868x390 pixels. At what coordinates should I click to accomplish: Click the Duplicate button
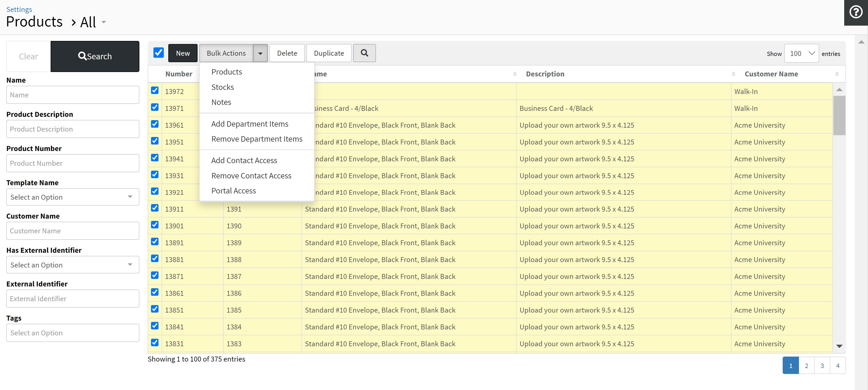(x=329, y=53)
